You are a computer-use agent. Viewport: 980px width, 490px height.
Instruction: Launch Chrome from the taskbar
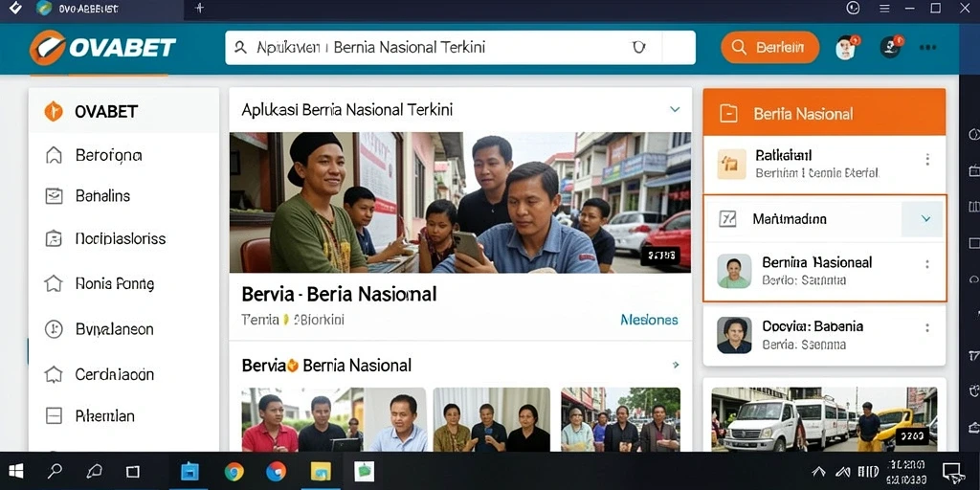(x=234, y=471)
